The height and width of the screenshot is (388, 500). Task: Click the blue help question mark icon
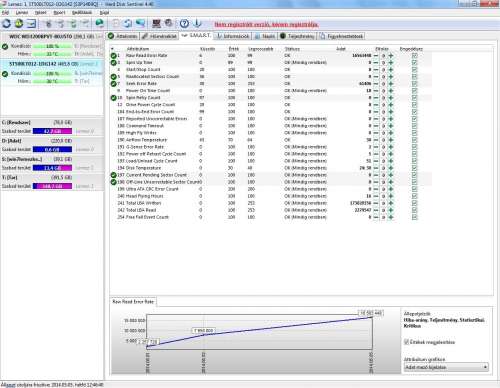(x=184, y=24)
